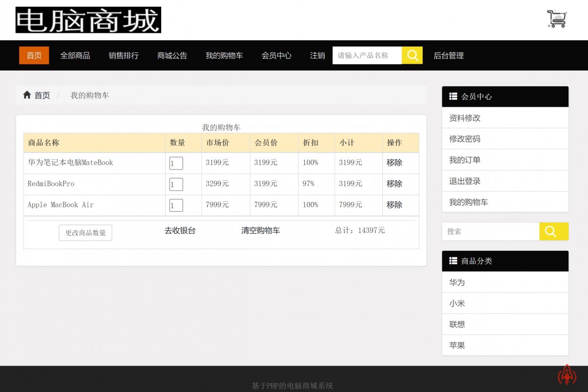Click the sidebar search magnifier icon
Screen dimensions: 588x392
[x=554, y=231]
